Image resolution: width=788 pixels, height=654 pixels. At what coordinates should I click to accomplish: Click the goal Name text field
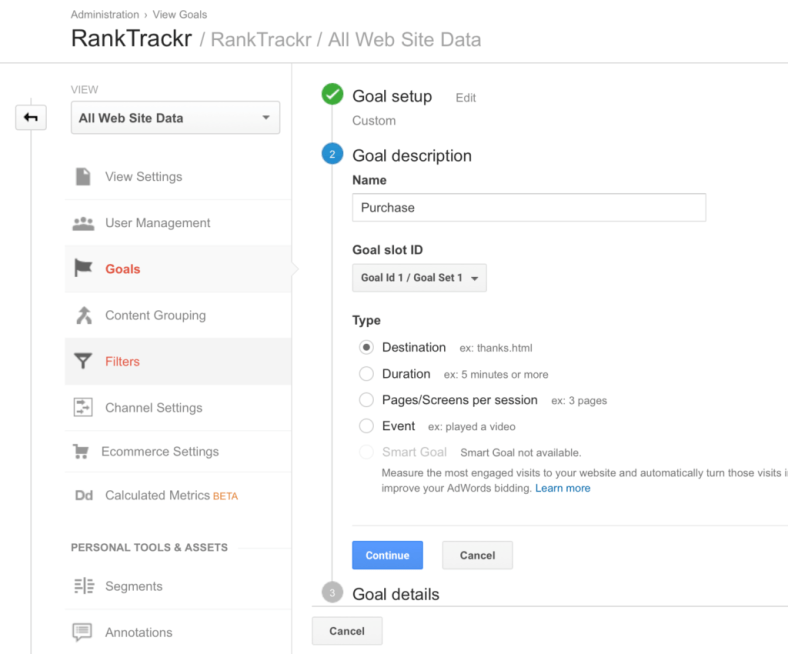click(x=529, y=208)
